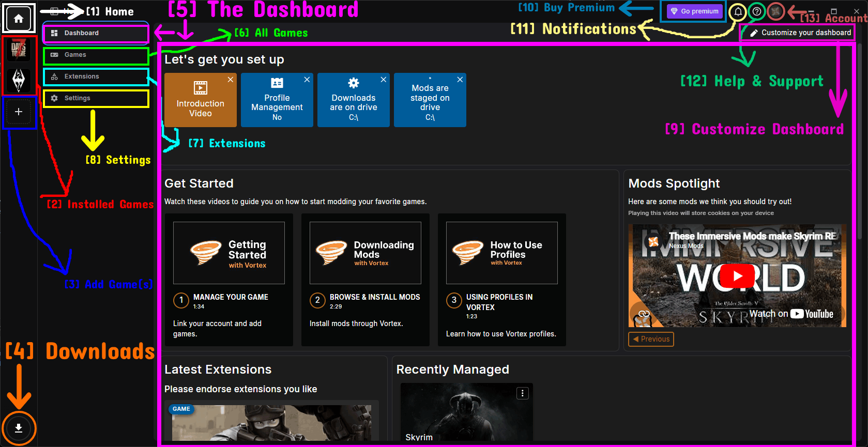This screenshot has height=447, width=868.
Task: Open the Mods are staged on drive card
Action: 430,100
